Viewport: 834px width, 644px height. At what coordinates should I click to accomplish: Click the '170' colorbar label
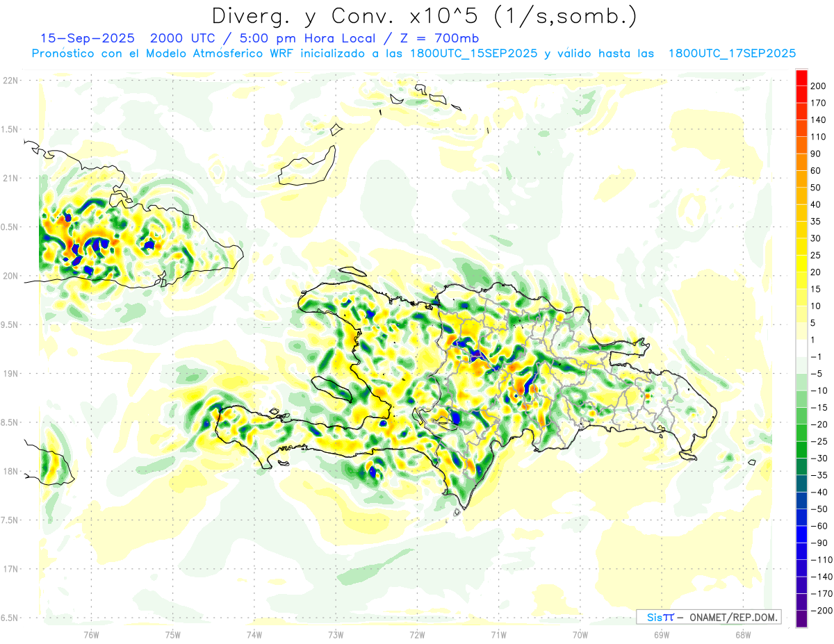tap(819, 103)
